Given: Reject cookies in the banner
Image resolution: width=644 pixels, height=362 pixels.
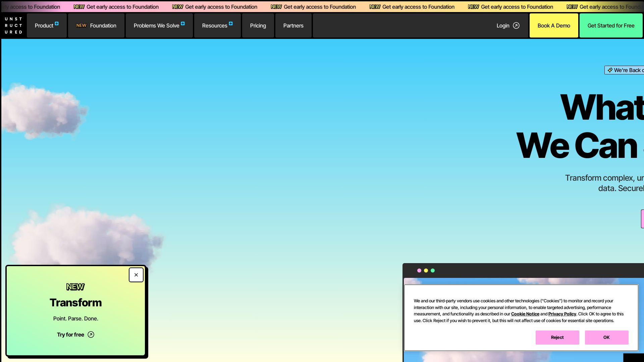Looking at the screenshot, I should [x=557, y=338].
